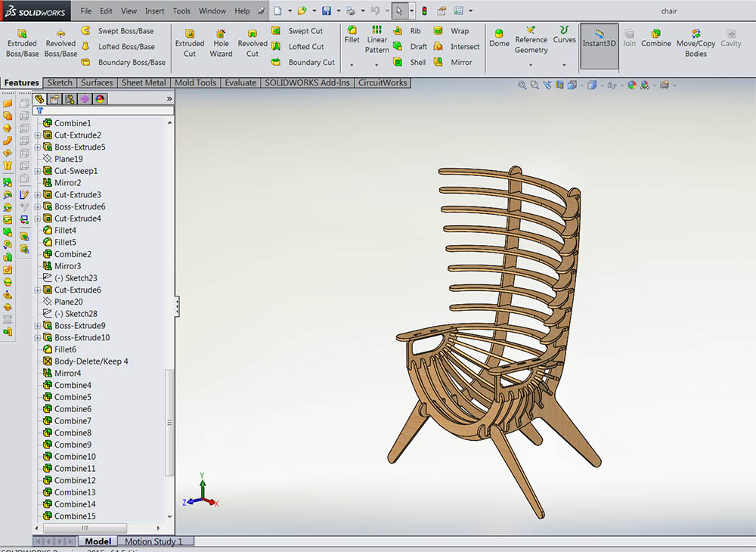756x552 pixels.
Task: Save the document with the Save icon
Action: tap(327, 11)
